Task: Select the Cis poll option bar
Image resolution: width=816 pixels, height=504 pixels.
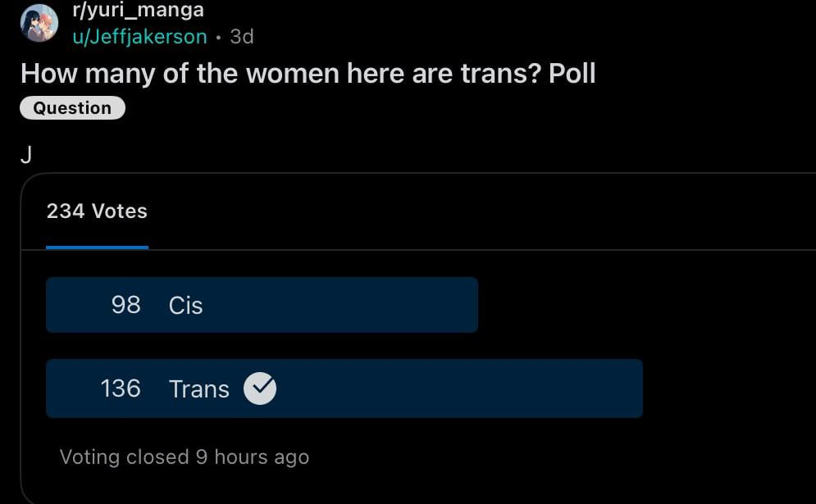Action: click(262, 305)
